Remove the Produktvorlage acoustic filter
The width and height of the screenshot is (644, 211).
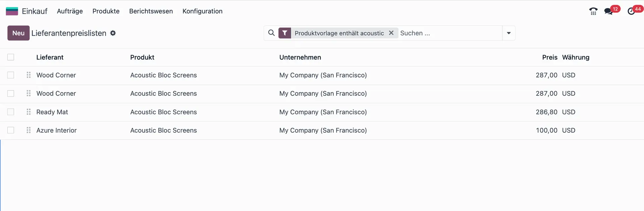tap(391, 33)
